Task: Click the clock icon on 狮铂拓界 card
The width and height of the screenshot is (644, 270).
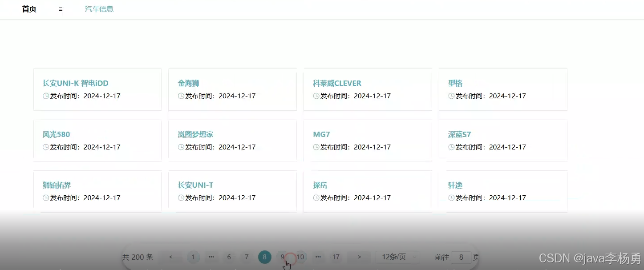Action: click(46, 197)
